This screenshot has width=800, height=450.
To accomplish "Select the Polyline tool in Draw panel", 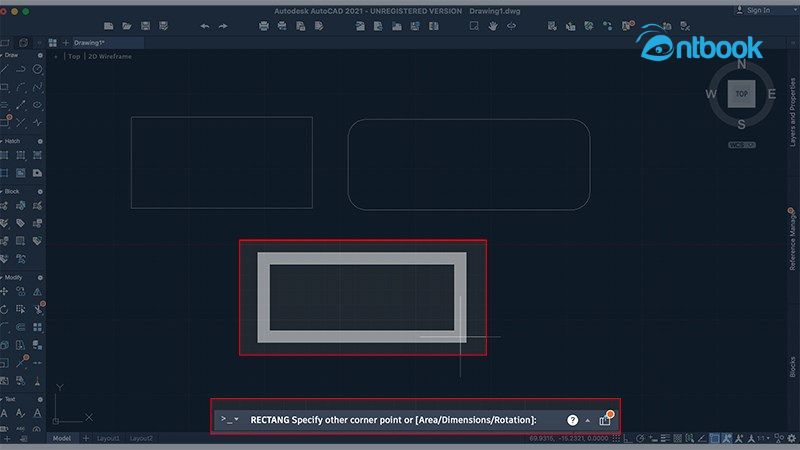I will tap(21, 69).
